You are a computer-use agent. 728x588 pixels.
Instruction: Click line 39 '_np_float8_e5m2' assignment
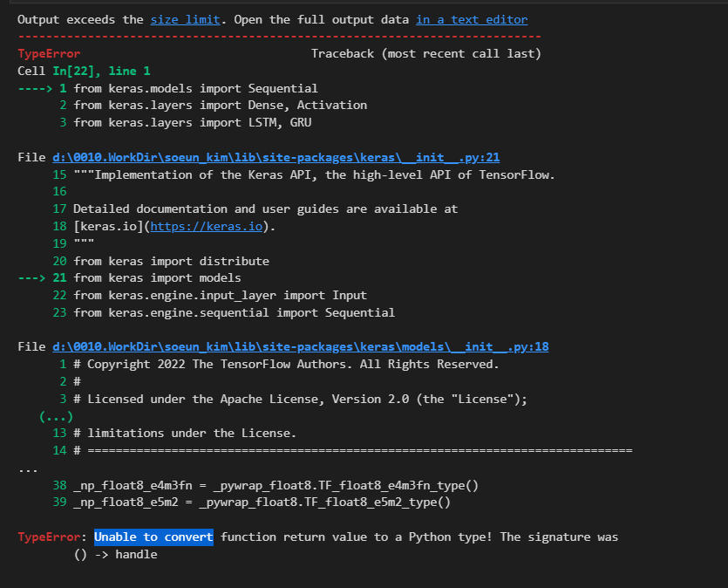click(262, 503)
